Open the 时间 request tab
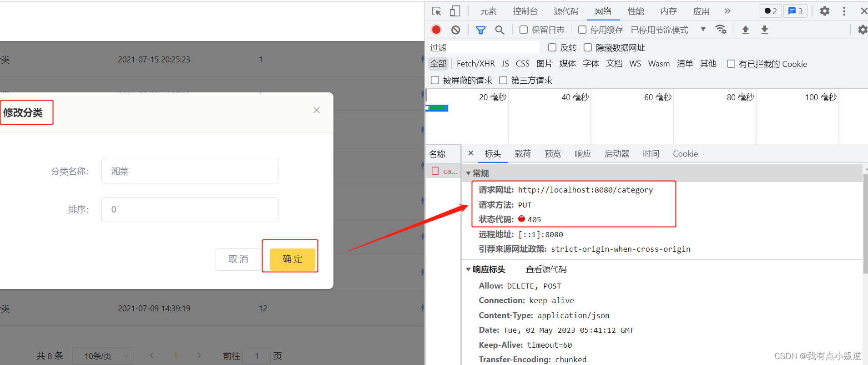 (651, 154)
